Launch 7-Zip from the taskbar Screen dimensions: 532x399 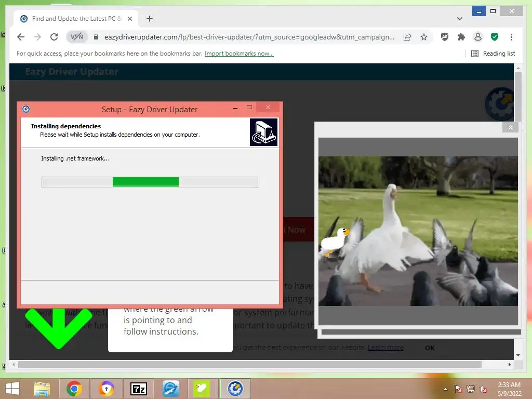coord(139,389)
